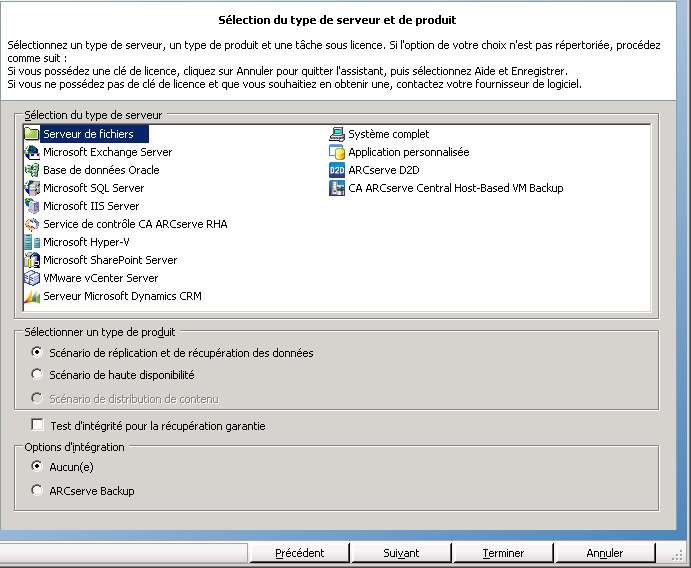Select the Serveur de fichiers label
This screenshot has height=568, width=691.
(x=88, y=134)
